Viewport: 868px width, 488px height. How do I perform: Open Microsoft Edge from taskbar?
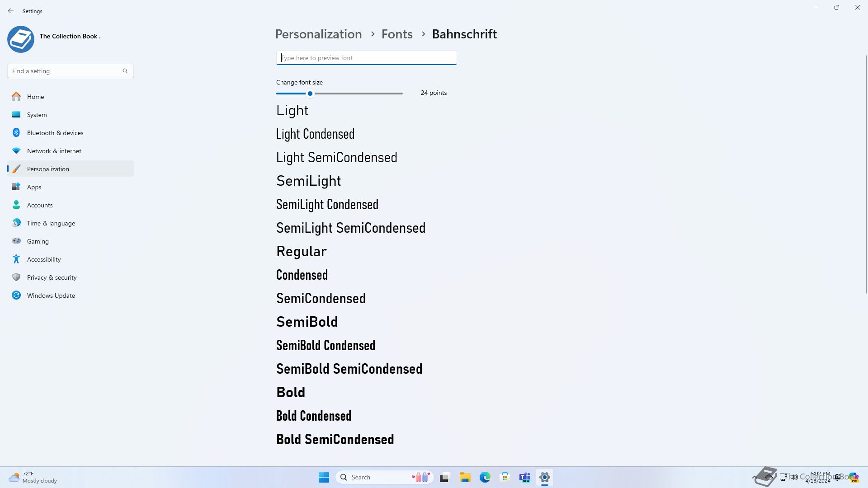tap(485, 477)
